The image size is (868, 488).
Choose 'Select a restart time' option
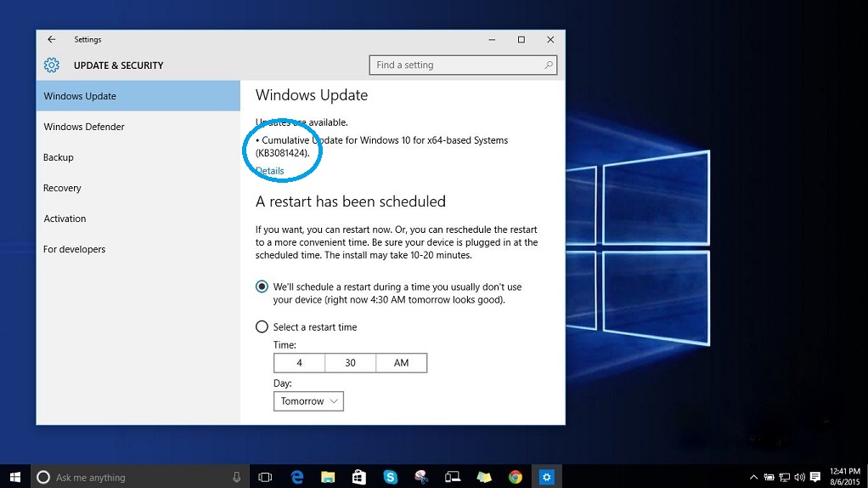click(x=262, y=326)
